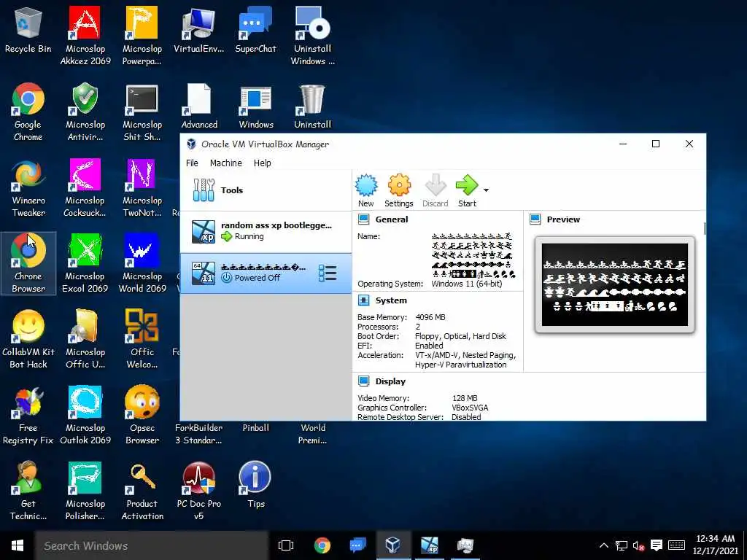Click the VirtualBox cube taskbar icon
Image resolution: width=747 pixels, height=560 pixels.
pyautogui.click(x=392, y=545)
